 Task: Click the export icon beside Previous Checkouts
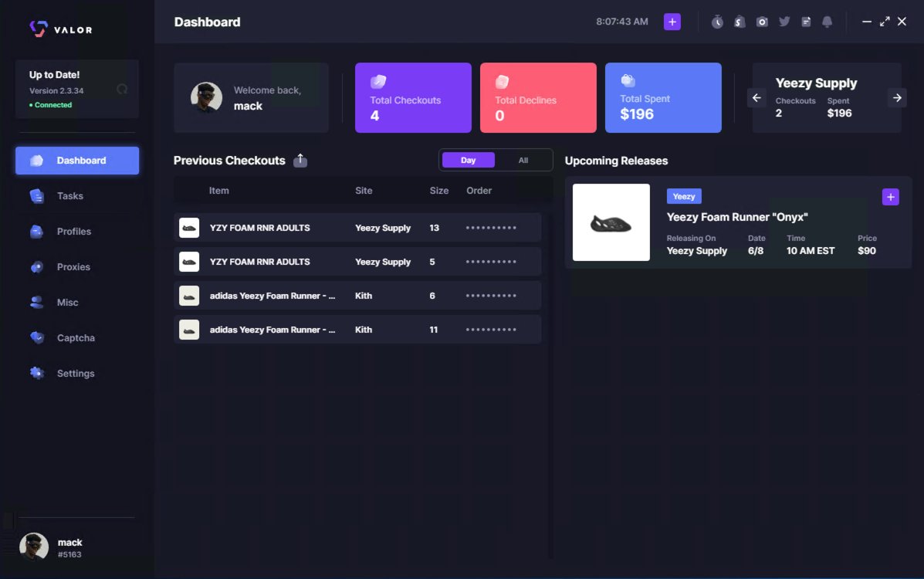pos(300,161)
